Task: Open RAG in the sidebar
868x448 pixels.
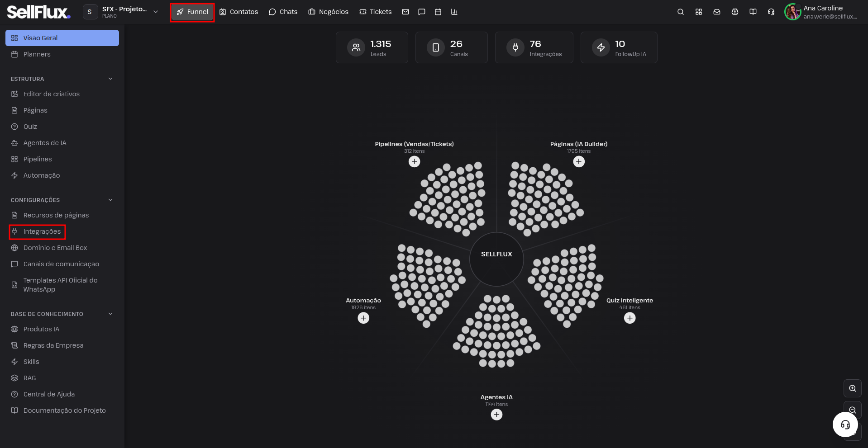Action: (62, 378)
